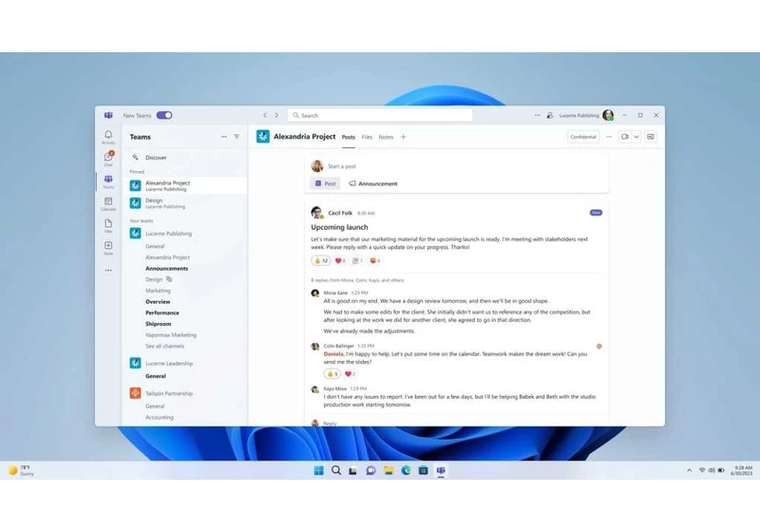
Task: Toggle the New Teams switch
Action: [164, 115]
